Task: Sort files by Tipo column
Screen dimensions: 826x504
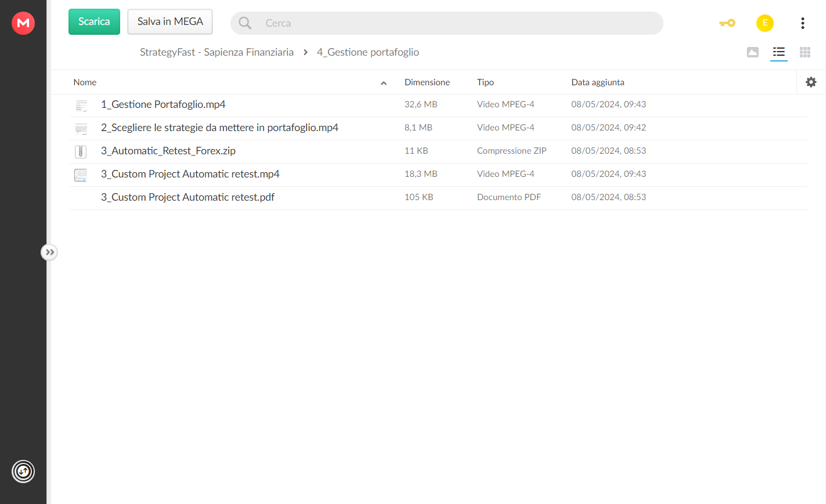Action: (485, 82)
